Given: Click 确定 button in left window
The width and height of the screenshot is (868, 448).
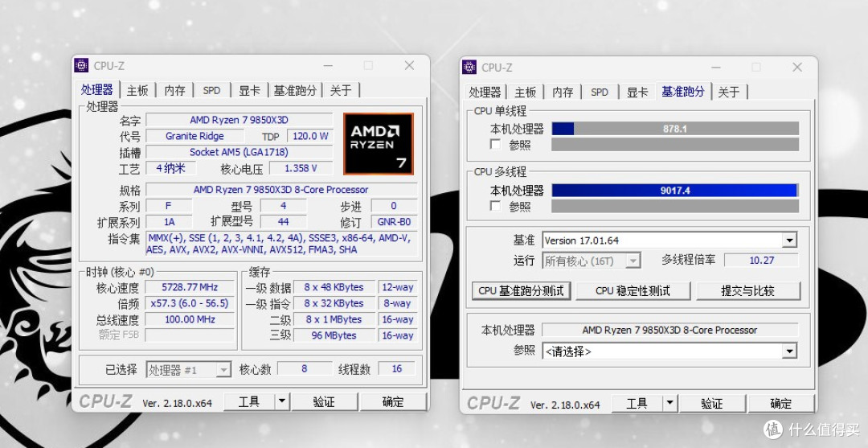Looking at the screenshot, I should 393,401.
